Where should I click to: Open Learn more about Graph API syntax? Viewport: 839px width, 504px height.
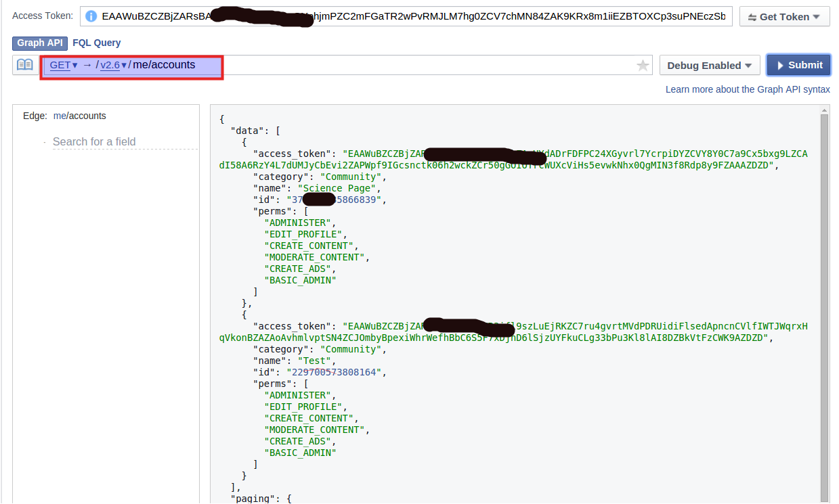pos(748,89)
